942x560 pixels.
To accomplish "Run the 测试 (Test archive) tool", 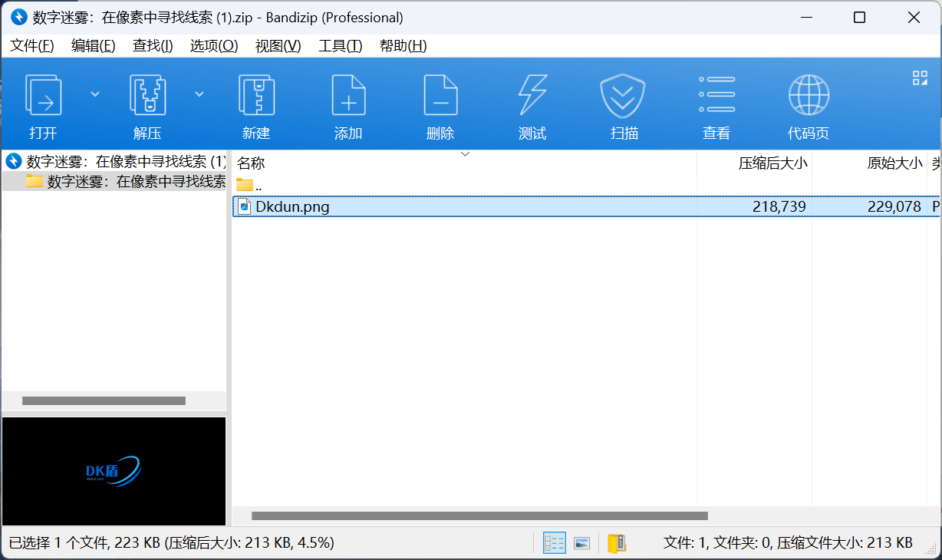I will coord(532,96).
